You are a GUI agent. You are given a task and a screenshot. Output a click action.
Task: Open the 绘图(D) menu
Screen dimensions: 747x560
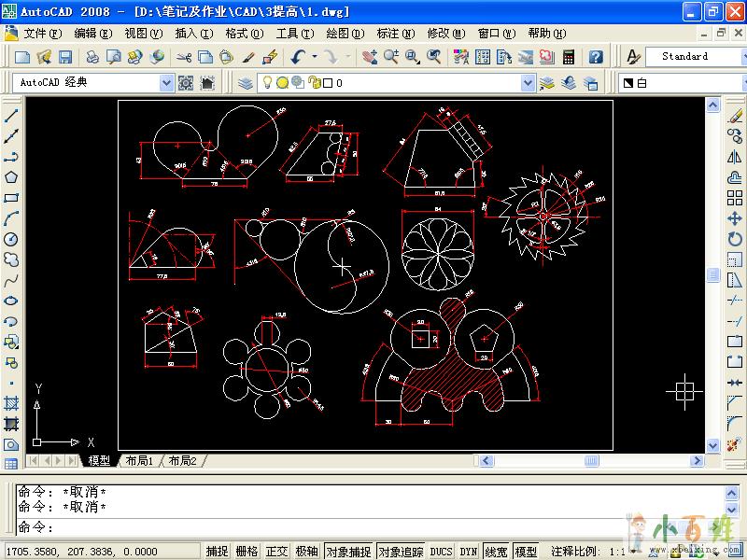click(x=345, y=33)
